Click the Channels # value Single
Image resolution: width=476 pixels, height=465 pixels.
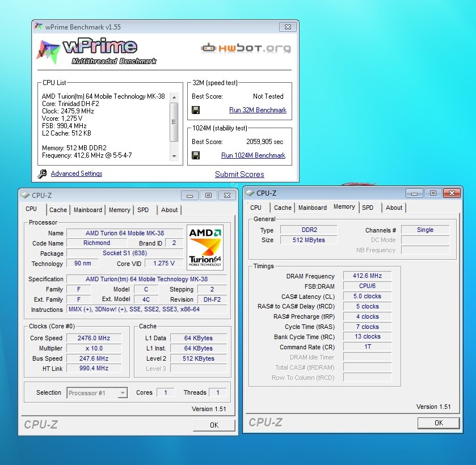pos(425,230)
